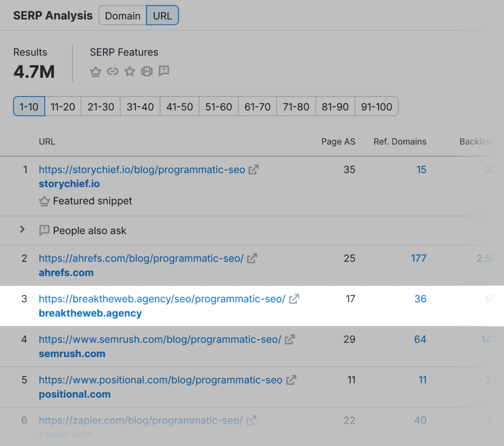Click the 177 referring domains for ahrefs.com

(x=418, y=258)
